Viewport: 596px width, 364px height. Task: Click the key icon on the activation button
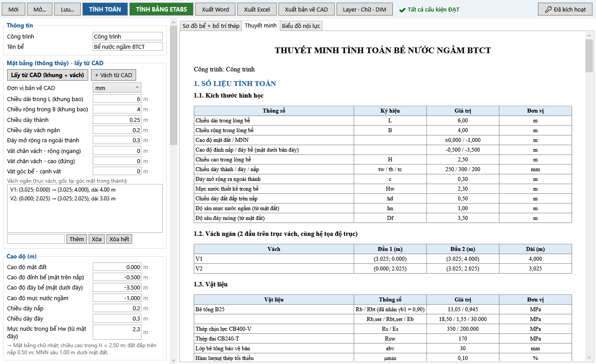548,9
